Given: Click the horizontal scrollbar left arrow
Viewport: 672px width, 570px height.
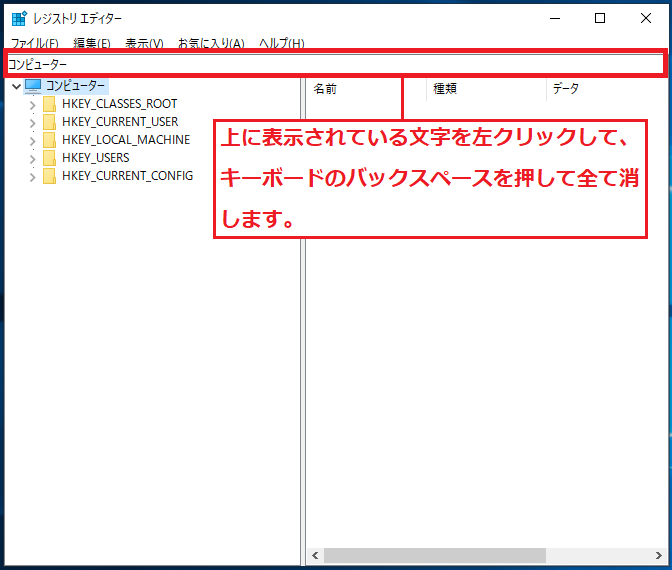Looking at the screenshot, I should pyautogui.click(x=315, y=555).
